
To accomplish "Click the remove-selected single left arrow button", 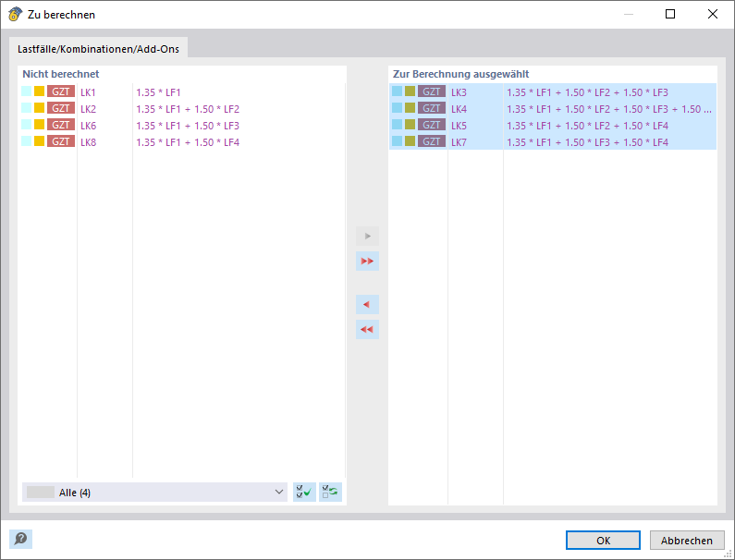I will [367, 305].
